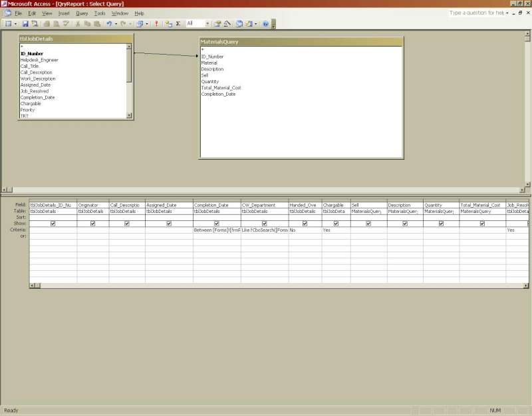Toggle Show checkbox for Chargable column

336,224
